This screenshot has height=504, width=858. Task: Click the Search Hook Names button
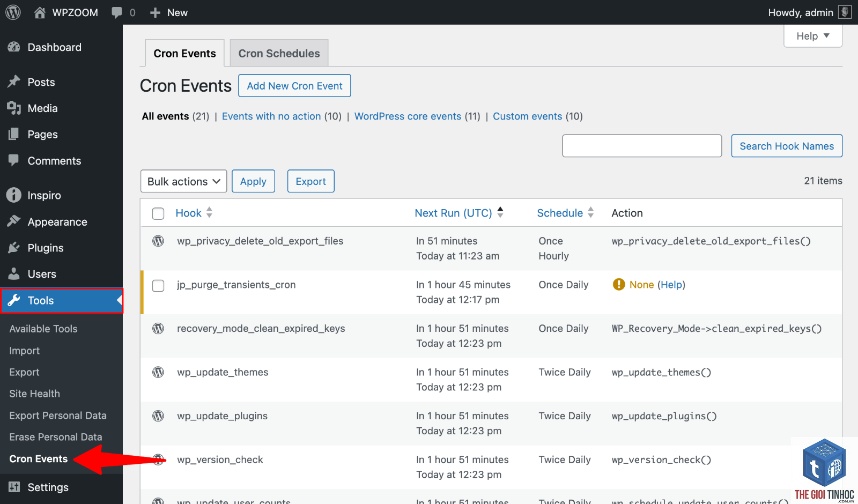click(787, 146)
